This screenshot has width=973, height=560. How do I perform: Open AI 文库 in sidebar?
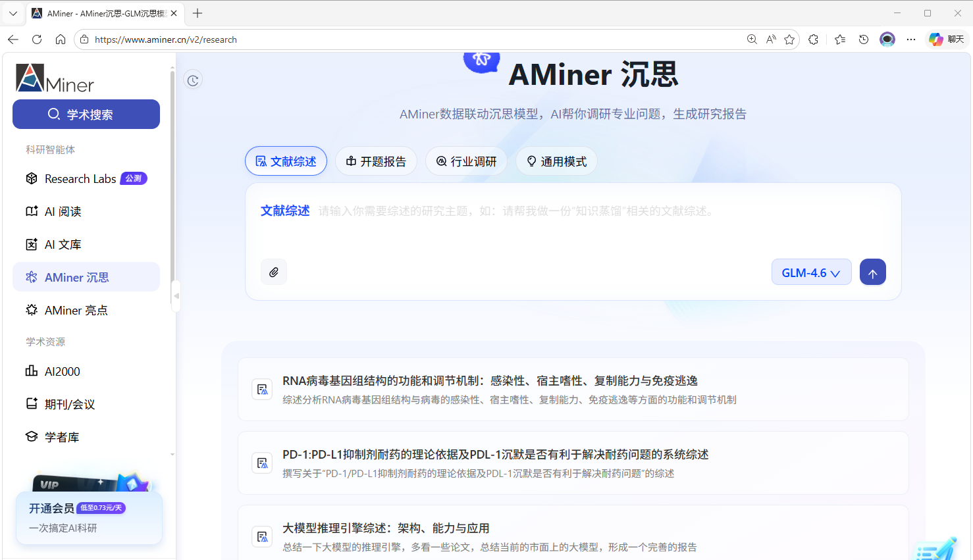[86, 245]
